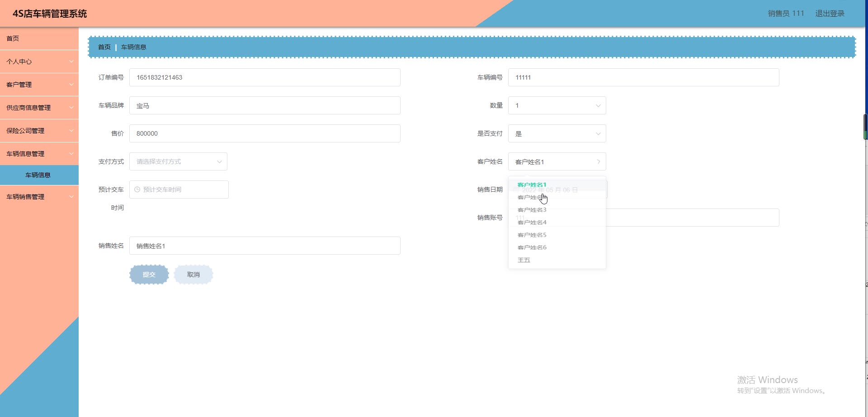Screen dimensions: 868x417
Task: Click the 预计交车时间 date picker field
Action: [179, 190]
